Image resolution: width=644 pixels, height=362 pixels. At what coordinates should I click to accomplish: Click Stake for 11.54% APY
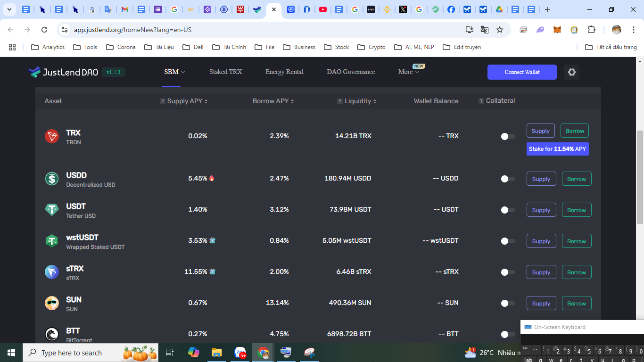pos(558,149)
